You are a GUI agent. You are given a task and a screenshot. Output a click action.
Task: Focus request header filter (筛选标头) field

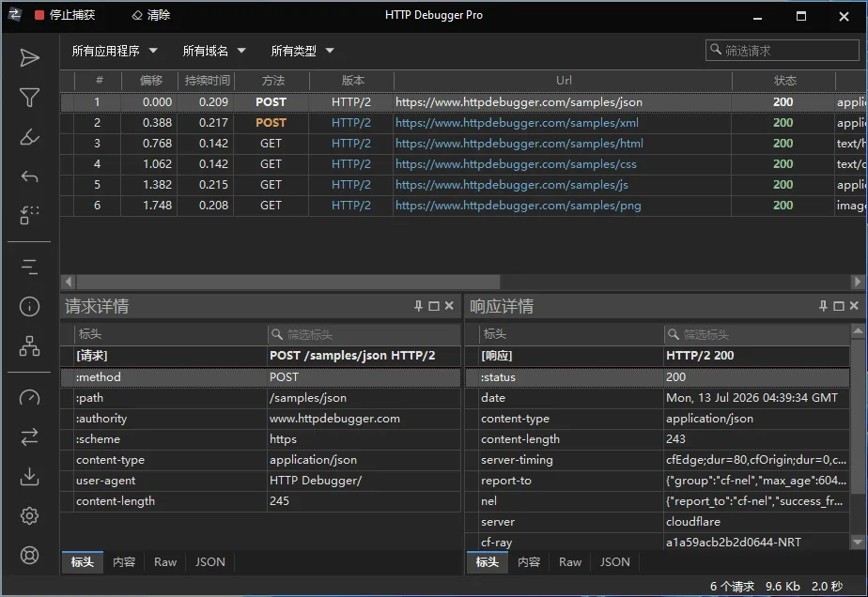coord(364,334)
